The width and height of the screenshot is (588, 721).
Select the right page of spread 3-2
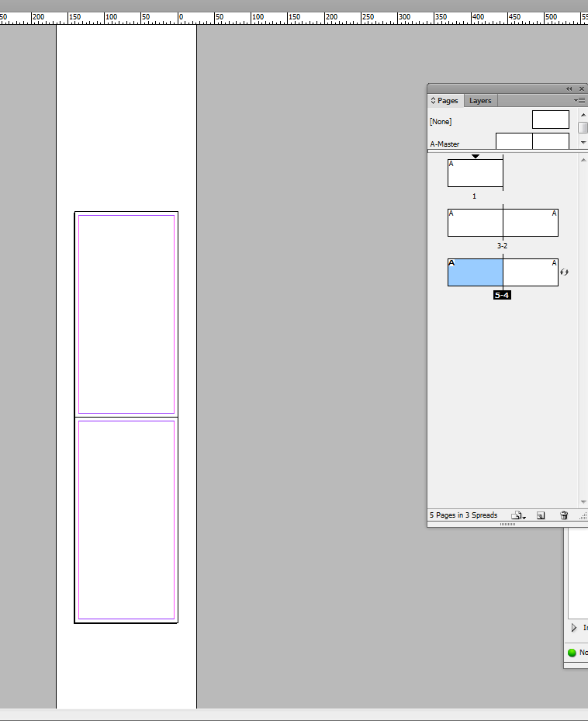[x=531, y=223]
